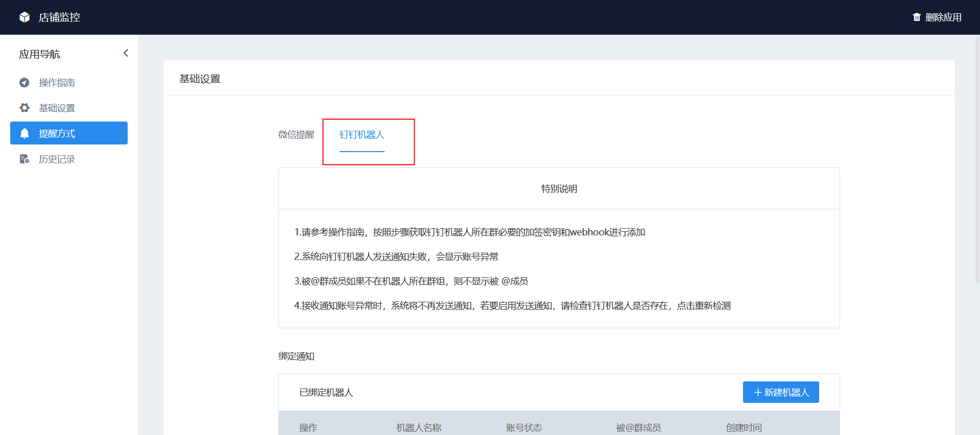Click the 新建机器人 button
The image size is (980, 435).
pyautogui.click(x=781, y=392)
